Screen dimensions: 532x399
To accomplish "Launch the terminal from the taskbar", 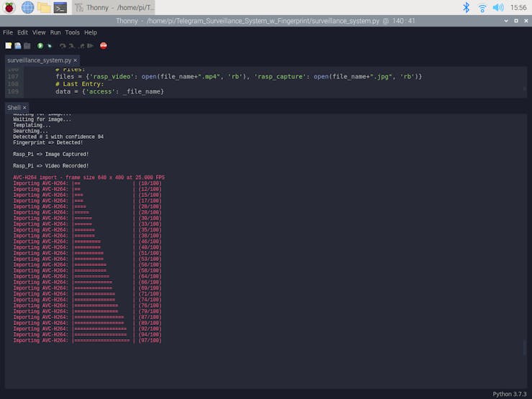I will [60, 7].
